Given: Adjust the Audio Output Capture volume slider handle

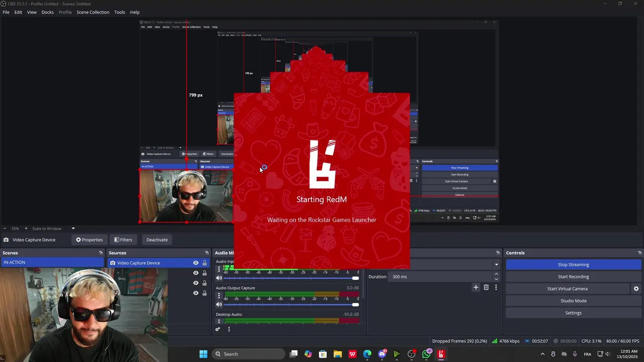Looking at the screenshot, I should pos(356,304).
